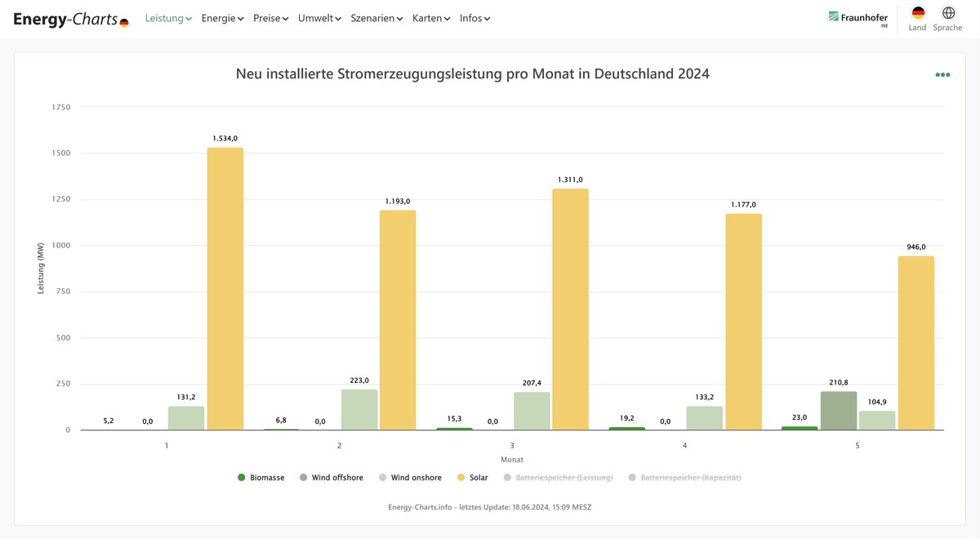Open the Preise navigation menu
980x539 pixels.
point(269,17)
